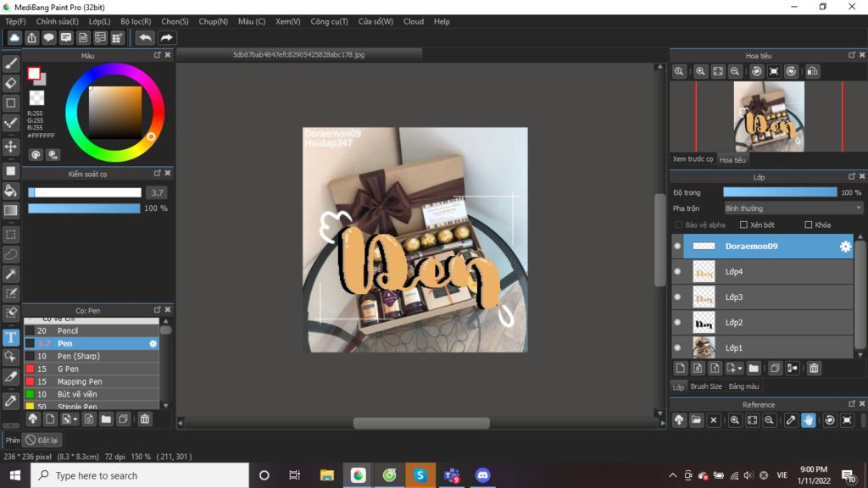
Task: Select the Eraser tool
Action: click(x=10, y=83)
